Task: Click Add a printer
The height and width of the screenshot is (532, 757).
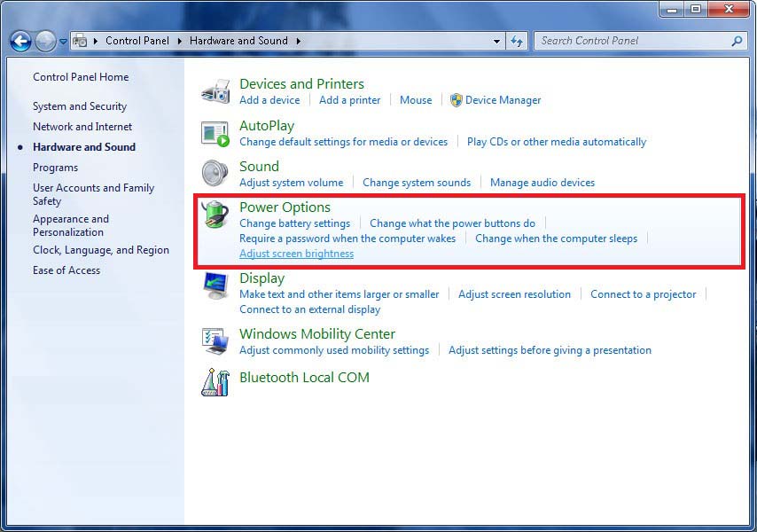Action: (349, 100)
